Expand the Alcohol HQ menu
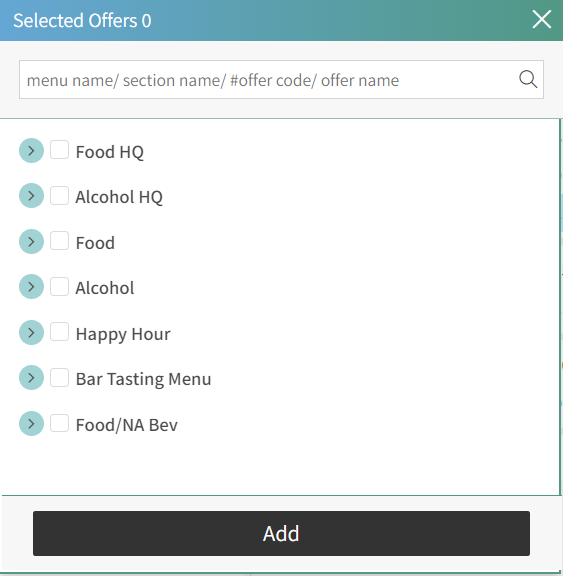This screenshot has height=576, width=563. [x=31, y=195]
